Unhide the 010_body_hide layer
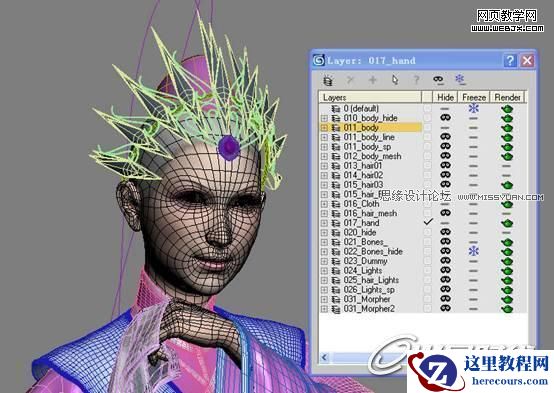 point(446,118)
